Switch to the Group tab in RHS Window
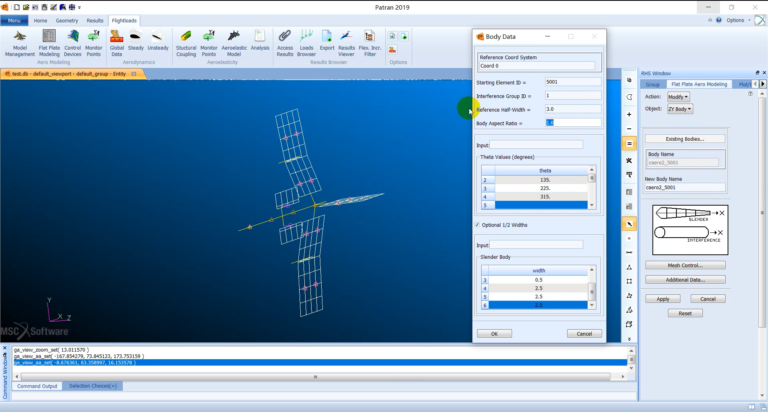This screenshot has width=768, height=412. pos(652,84)
